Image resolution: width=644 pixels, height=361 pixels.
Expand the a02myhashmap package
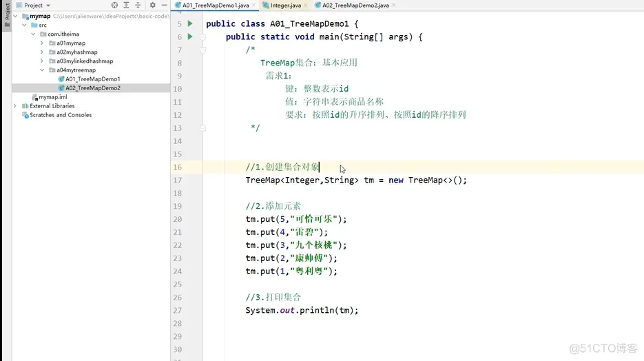point(42,52)
